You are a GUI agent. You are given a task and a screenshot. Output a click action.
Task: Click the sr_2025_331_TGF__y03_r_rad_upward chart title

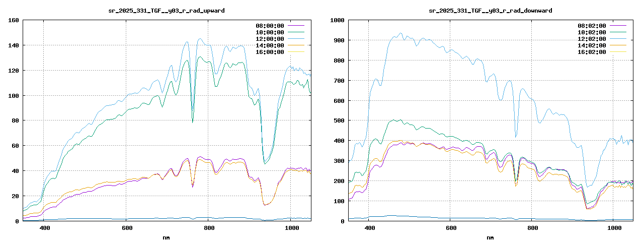167,10
